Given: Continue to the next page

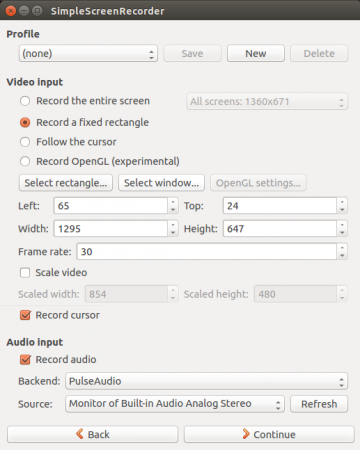Looking at the screenshot, I should (x=269, y=434).
